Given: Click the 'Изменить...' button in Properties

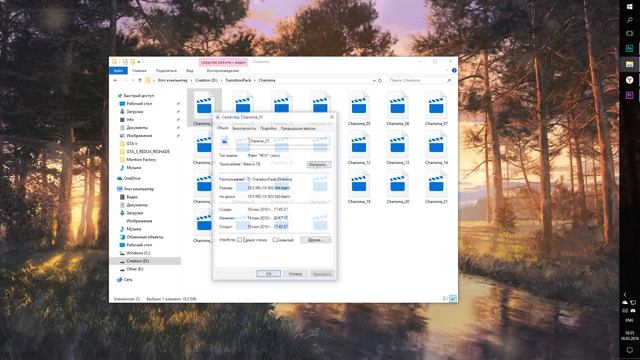Looking at the screenshot, I should click(x=318, y=164).
